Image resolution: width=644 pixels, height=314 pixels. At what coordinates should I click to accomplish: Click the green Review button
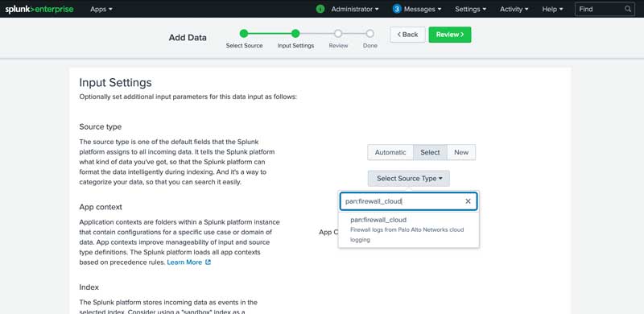(x=450, y=35)
